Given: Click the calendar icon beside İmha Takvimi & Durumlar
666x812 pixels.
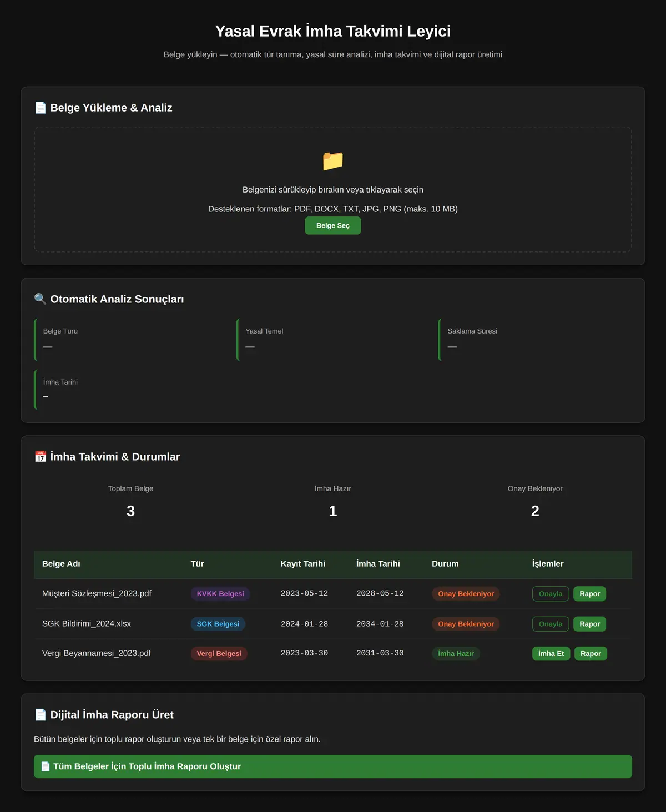Looking at the screenshot, I should pyautogui.click(x=41, y=457).
